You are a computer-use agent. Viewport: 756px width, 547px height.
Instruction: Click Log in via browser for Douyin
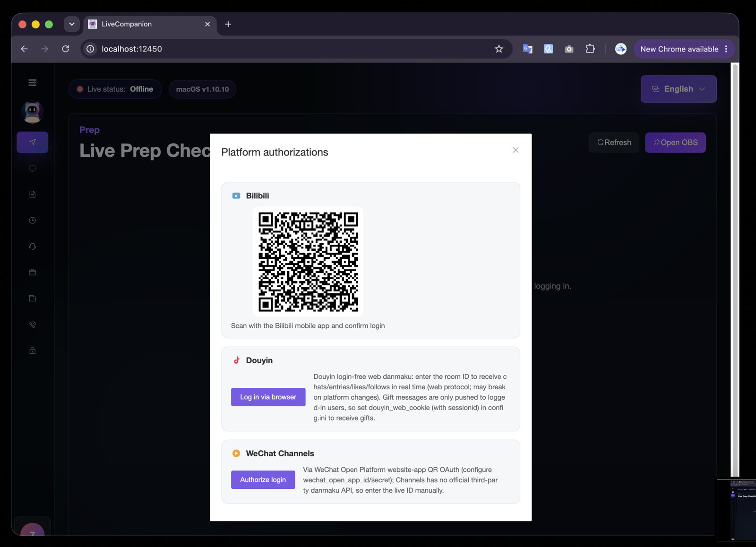(268, 397)
